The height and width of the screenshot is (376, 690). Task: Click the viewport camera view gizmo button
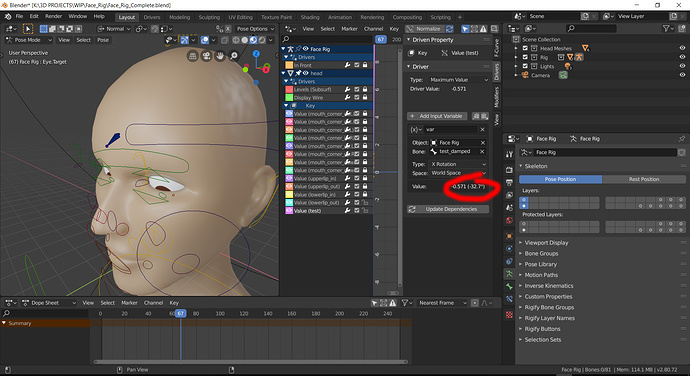click(206, 56)
